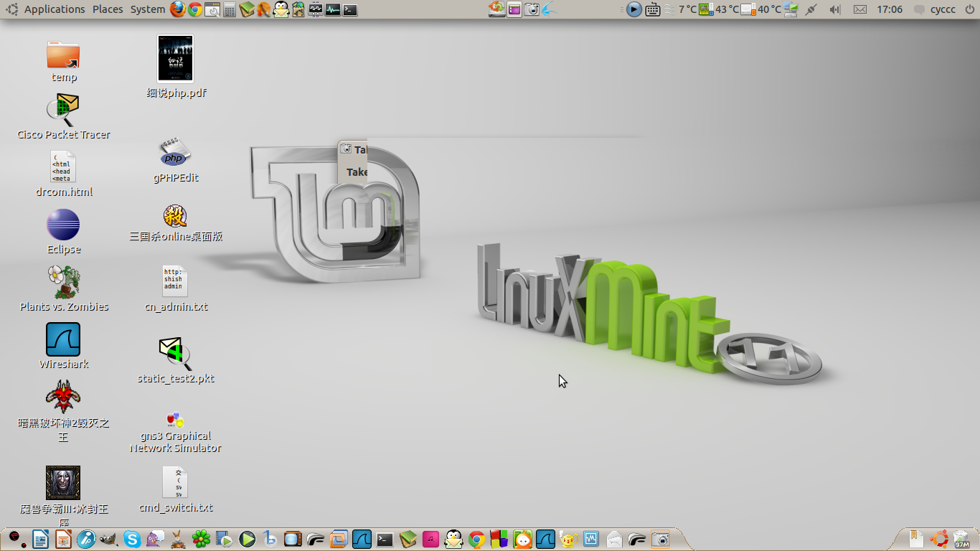Image resolution: width=980 pixels, height=551 pixels.
Task: Select the gPHPEdit desktop launcher
Action: coord(176,159)
